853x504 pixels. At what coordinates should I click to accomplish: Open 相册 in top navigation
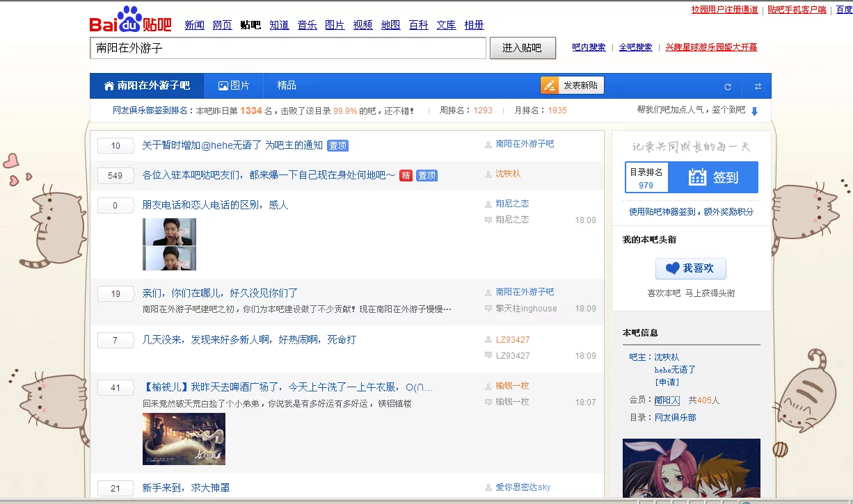pos(475,25)
